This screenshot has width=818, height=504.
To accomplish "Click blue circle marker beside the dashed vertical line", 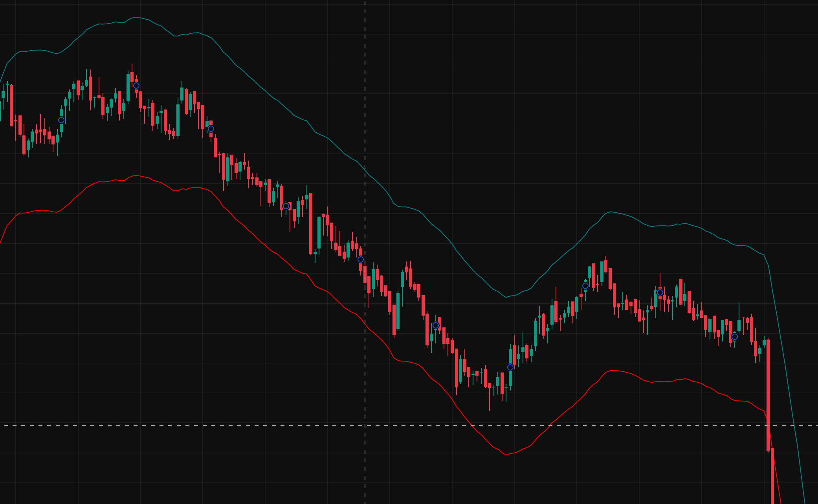I will pyautogui.click(x=361, y=259).
